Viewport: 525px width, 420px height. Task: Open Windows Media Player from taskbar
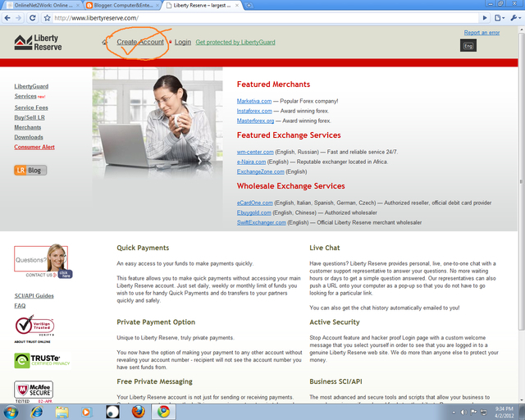click(x=86, y=412)
